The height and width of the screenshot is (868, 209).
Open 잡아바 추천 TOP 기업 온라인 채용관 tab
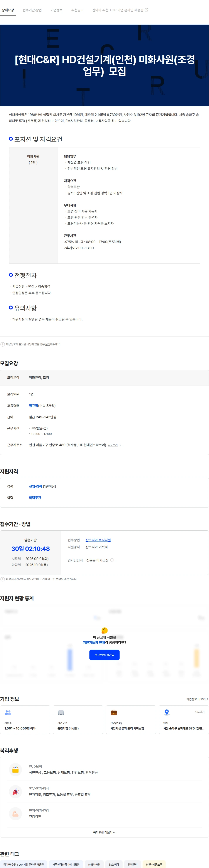[118, 10]
